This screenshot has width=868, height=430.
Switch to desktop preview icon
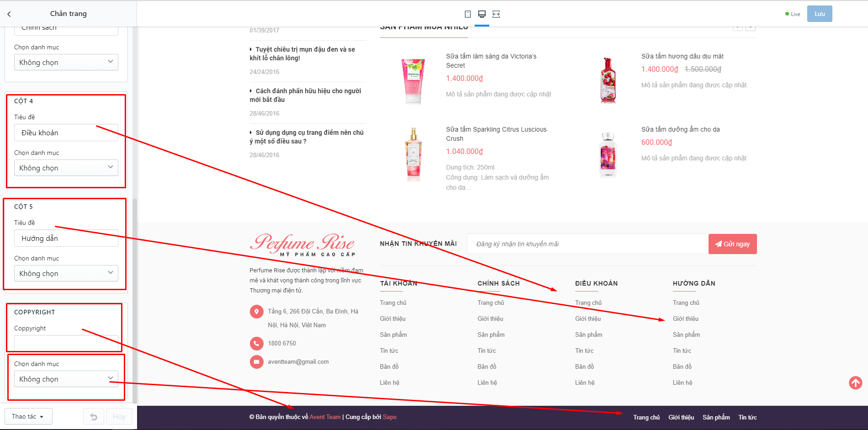pyautogui.click(x=482, y=14)
